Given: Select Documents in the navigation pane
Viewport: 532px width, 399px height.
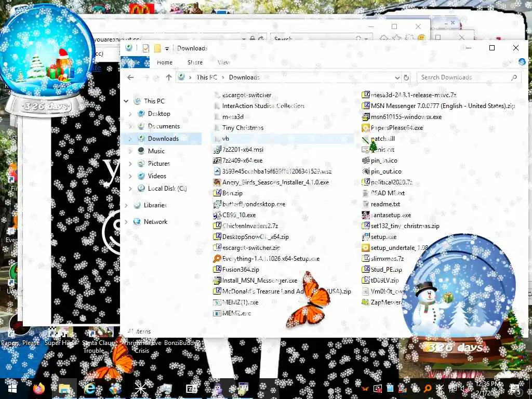Looking at the screenshot, I should [x=164, y=126].
